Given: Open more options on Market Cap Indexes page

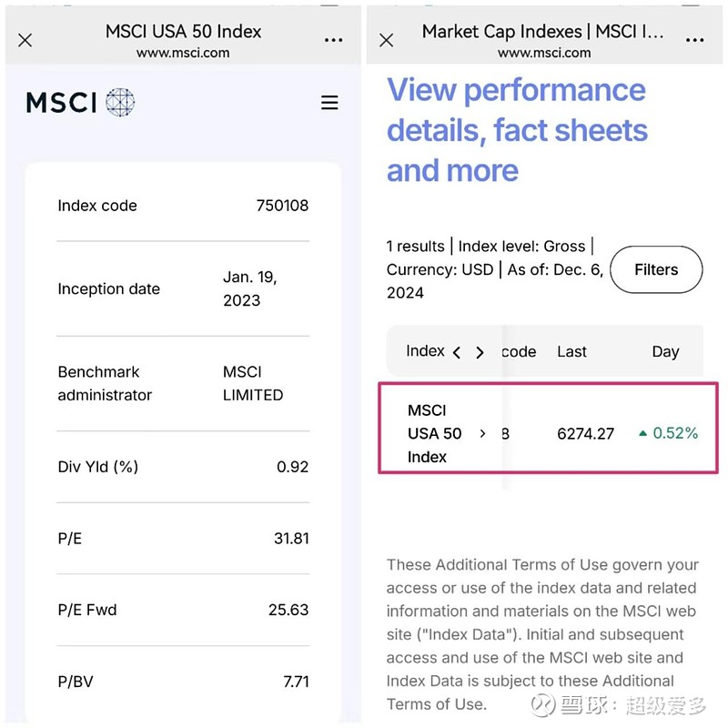Looking at the screenshot, I should pyautogui.click(x=695, y=38).
